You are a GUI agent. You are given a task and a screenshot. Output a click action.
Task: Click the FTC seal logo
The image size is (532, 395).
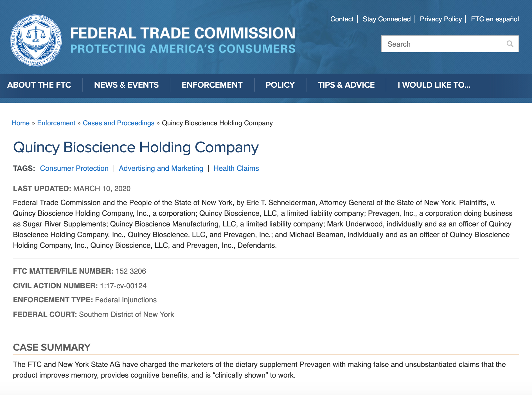[36, 40]
